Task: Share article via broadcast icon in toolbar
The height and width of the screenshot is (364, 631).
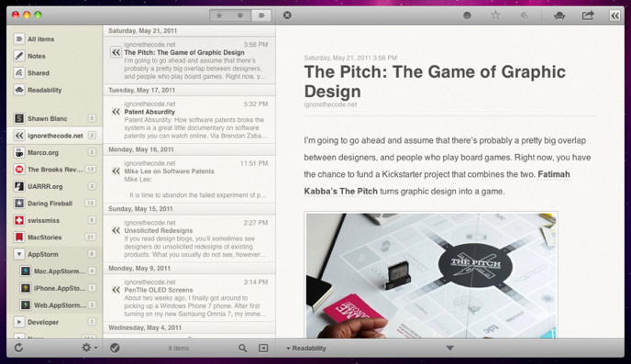Action: click(524, 16)
